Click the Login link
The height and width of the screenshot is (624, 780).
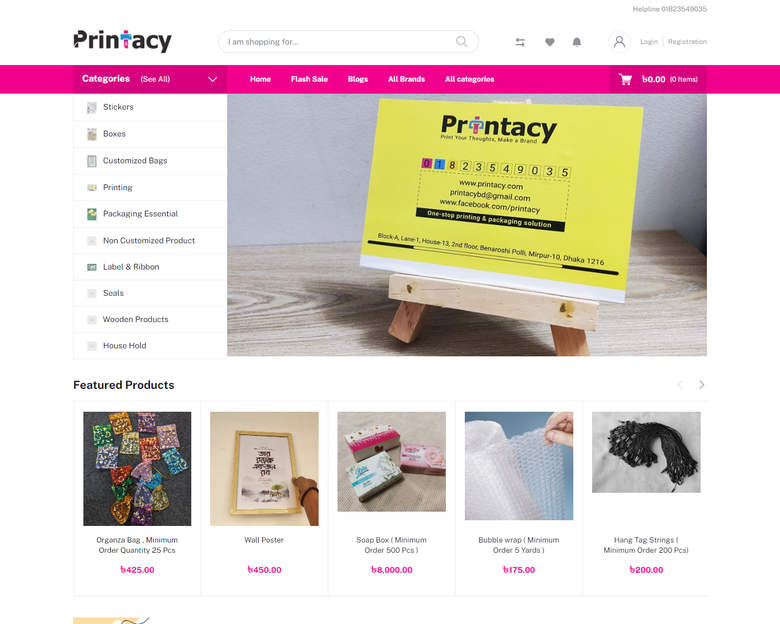click(x=649, y=42)
